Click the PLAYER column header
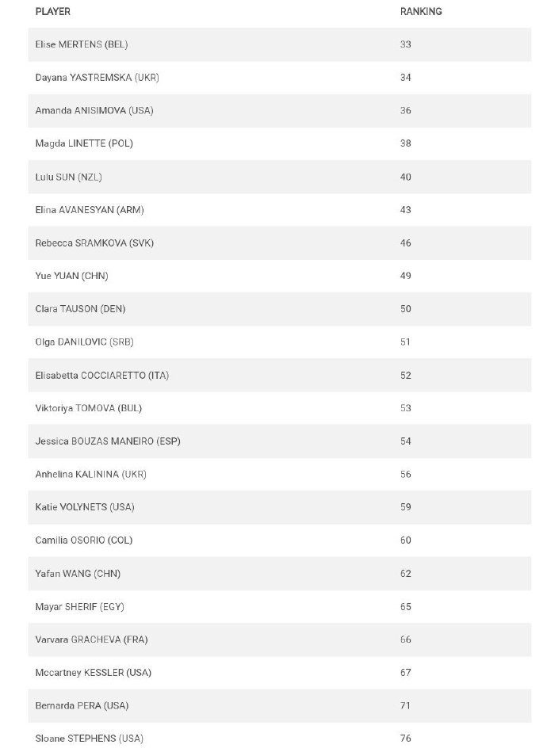Image resolution: width=547 pixels, height=756 pixels. (53, 12)
